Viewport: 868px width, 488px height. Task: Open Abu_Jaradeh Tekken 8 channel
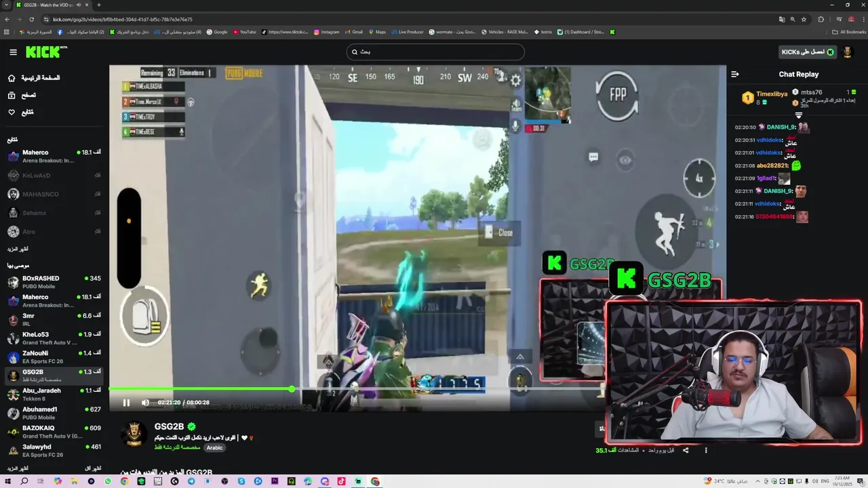click(x=54, y=394)
